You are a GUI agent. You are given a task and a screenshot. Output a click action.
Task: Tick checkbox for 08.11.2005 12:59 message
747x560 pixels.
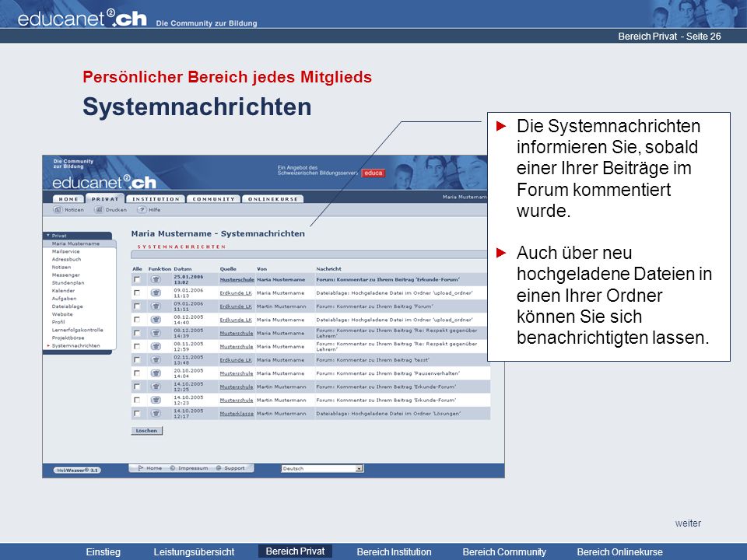(x=137, y=346)
